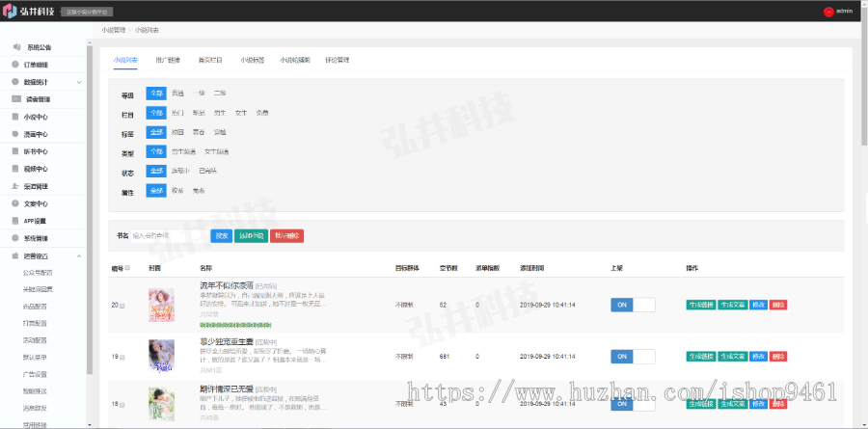Tick the checkbox for row 20

pos(122,306)
